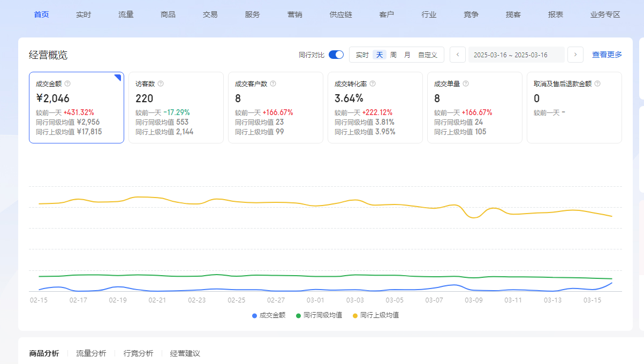Open the 流量 top navigation menu
The width and height of the screenshot is (644, 364).
click(126, 14)
